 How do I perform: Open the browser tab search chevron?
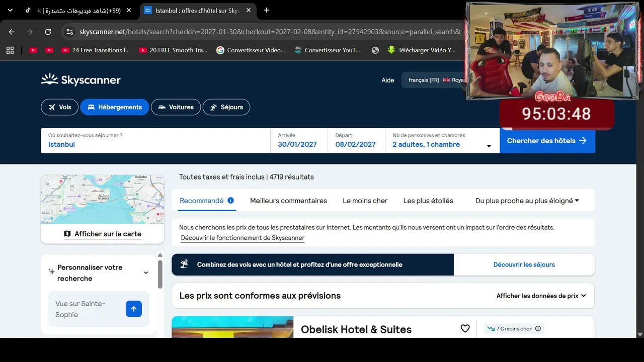point(10,10)
